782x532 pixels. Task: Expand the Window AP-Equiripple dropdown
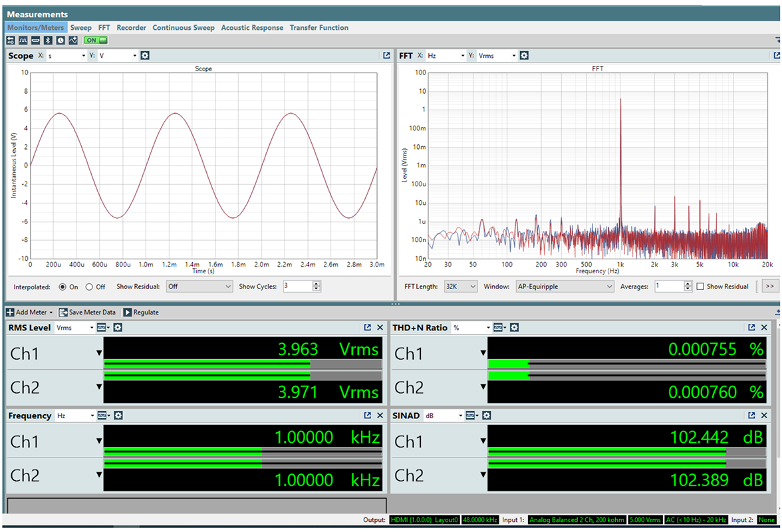(x=565, y=287)
